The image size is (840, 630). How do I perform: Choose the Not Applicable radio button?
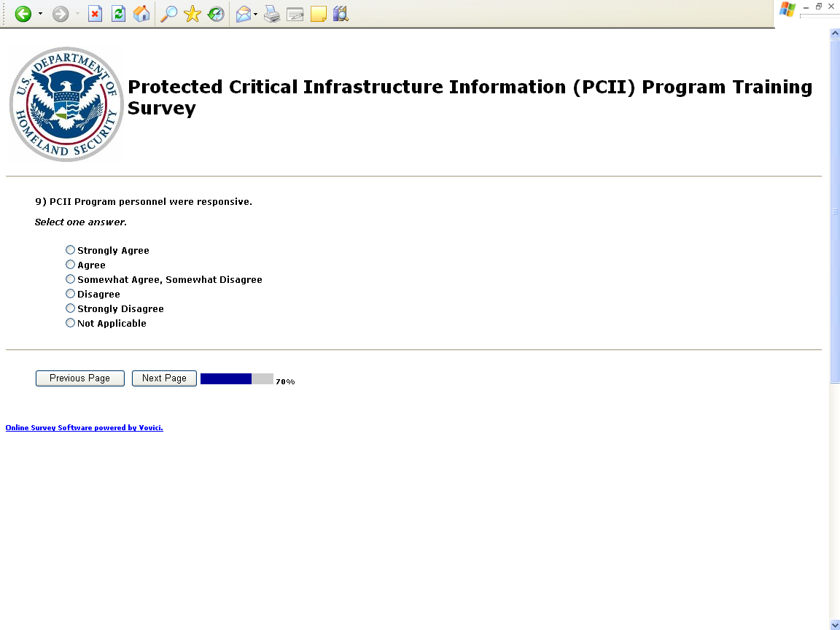click(70, 322)
